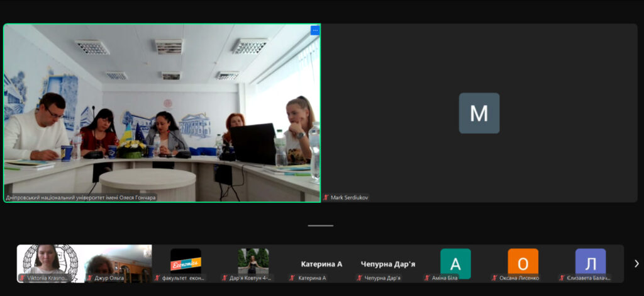Click the teal "A" avatar of Аміна Біла
The height and width of the screenshot is (296, 644).
pyautogui.click(x=455, y=263)
